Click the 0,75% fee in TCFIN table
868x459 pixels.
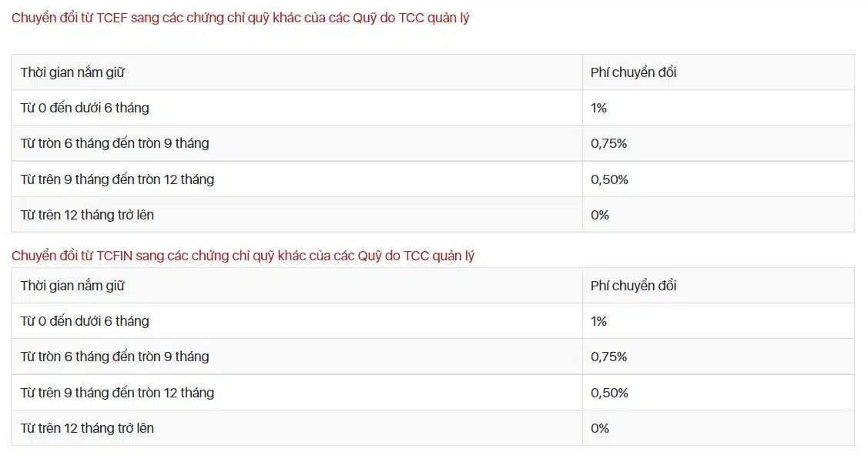(x=608, y=357)
